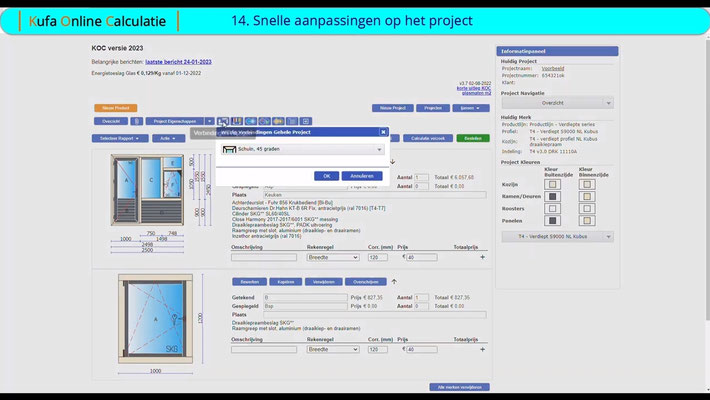Close the Verbindingen Gehele Project dialog
Viewport: 710px width, 400px height.
[x=383, y=132]
